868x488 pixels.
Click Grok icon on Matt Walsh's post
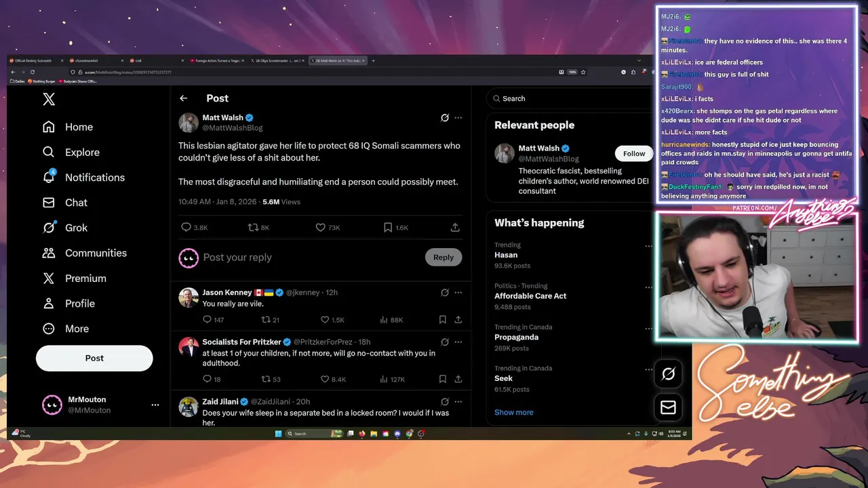(445, 117)
